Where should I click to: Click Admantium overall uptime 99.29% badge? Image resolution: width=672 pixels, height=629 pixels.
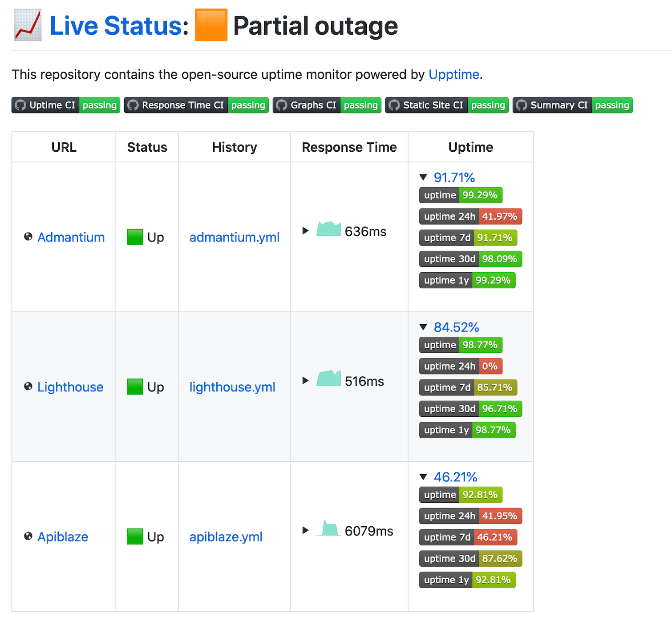tap(461, 195)
